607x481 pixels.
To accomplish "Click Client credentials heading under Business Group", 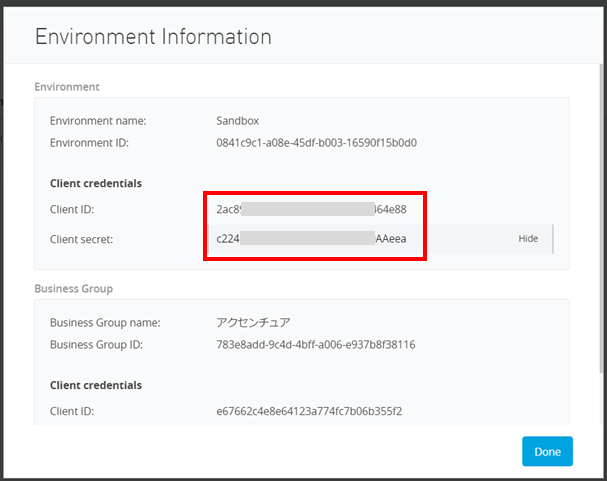I will point(96,385).
